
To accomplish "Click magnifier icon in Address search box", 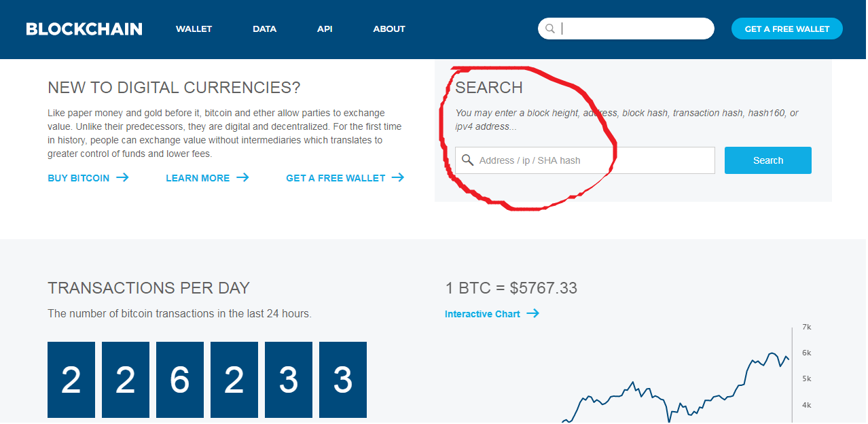I will (467, 160).
